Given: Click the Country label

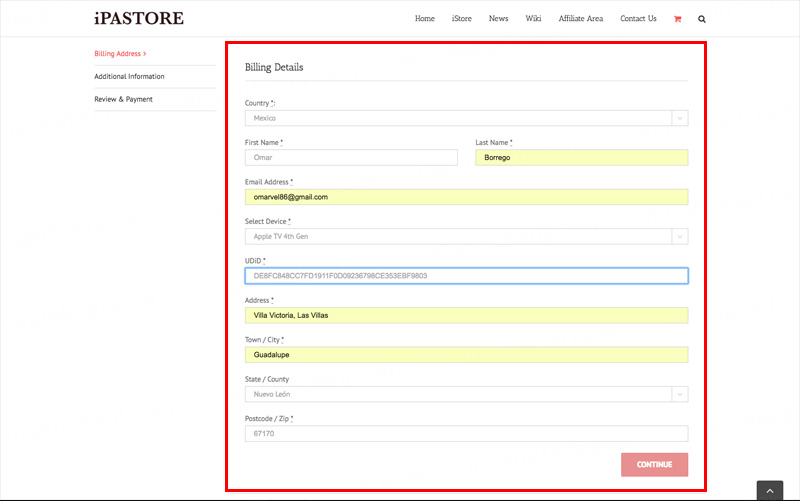Looking at the screenshot, I should (x=260, y=103).
